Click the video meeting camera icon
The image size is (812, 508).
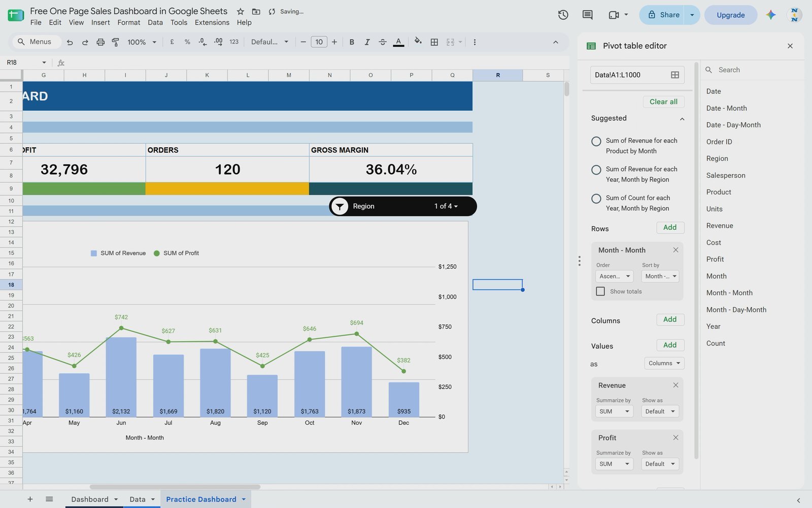pos(614,15)
